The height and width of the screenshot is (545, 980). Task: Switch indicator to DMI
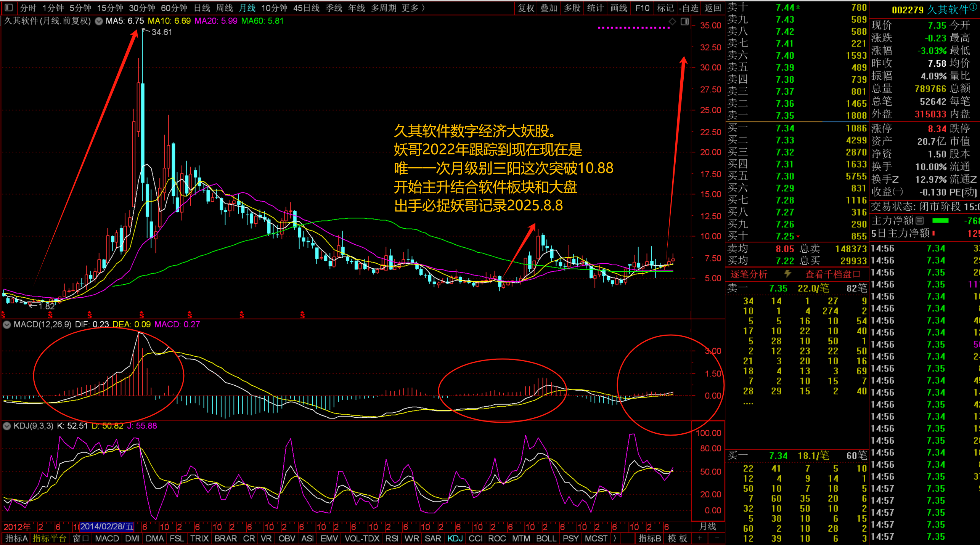click(132, 538)
